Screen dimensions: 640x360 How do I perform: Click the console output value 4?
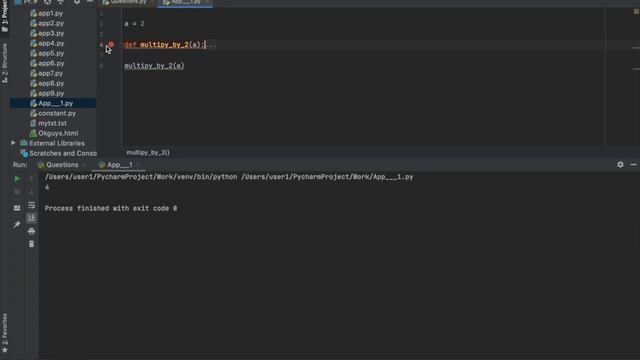point(47,187)
